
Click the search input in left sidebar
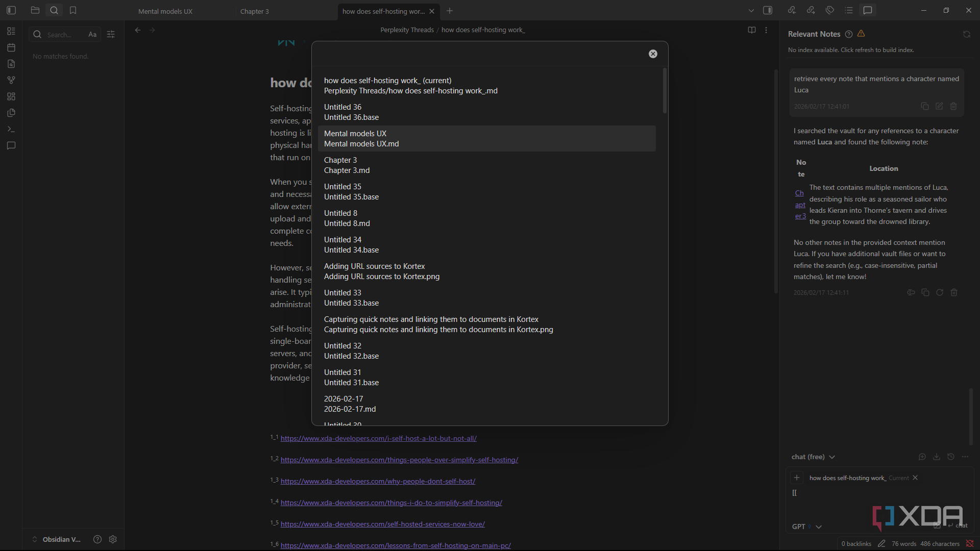(x=64, y=35)
